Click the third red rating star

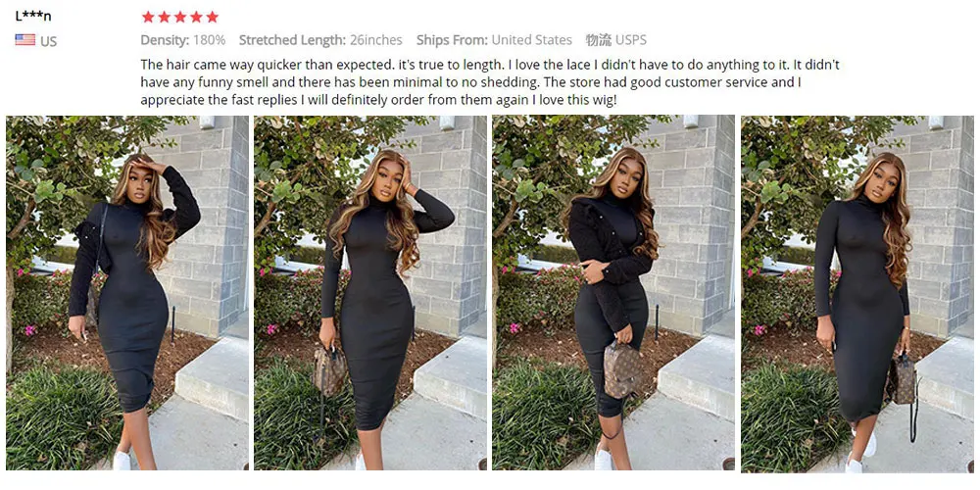(180, 17)
